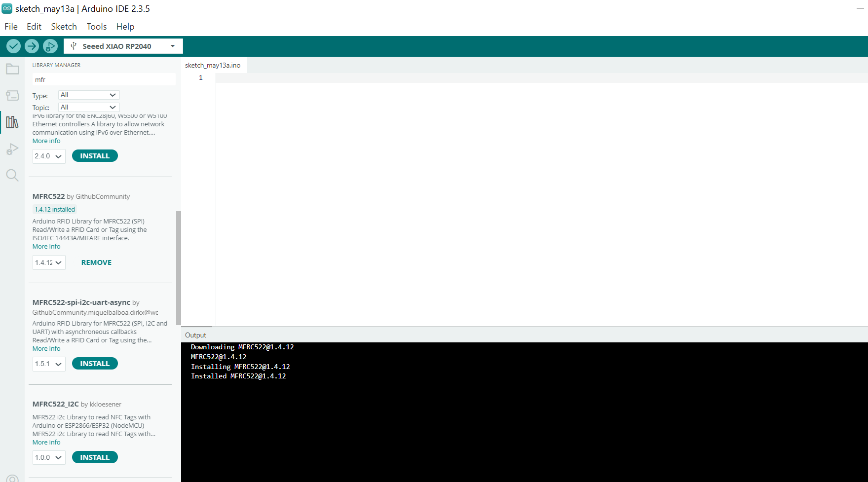Remove the installed MFRC522 library
Screen dimensions: 868x482
[x=96, y=262]
